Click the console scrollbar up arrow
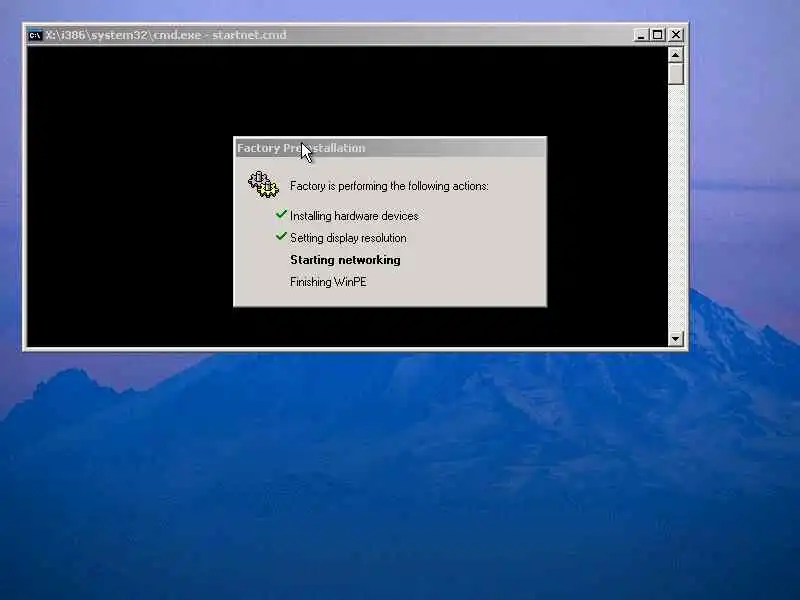This screenshot has width=800, height=600. pos(676,55)
